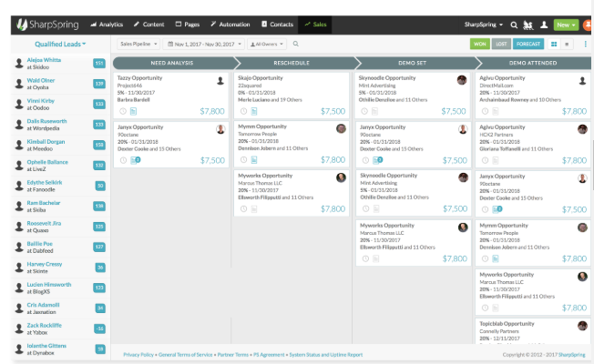Screen dimensions: 594x364
Task: Open the search magnifier in top bar
Action: [x=514, y=25]
